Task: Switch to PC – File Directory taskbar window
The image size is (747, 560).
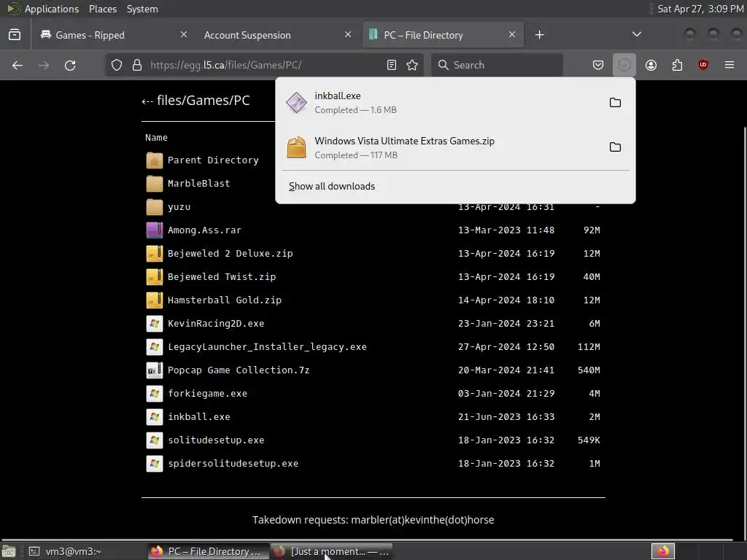Action: coord(207,551)
